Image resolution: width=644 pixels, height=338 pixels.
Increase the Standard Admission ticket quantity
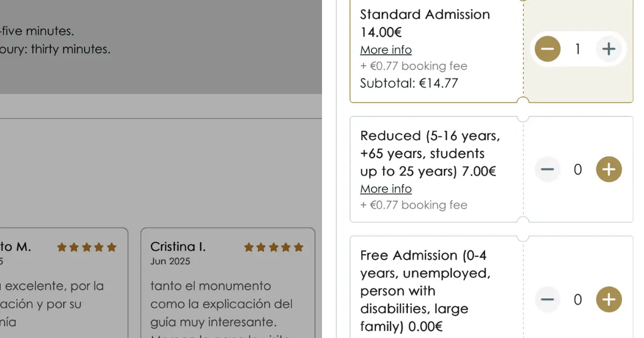(x=609, y=49)
